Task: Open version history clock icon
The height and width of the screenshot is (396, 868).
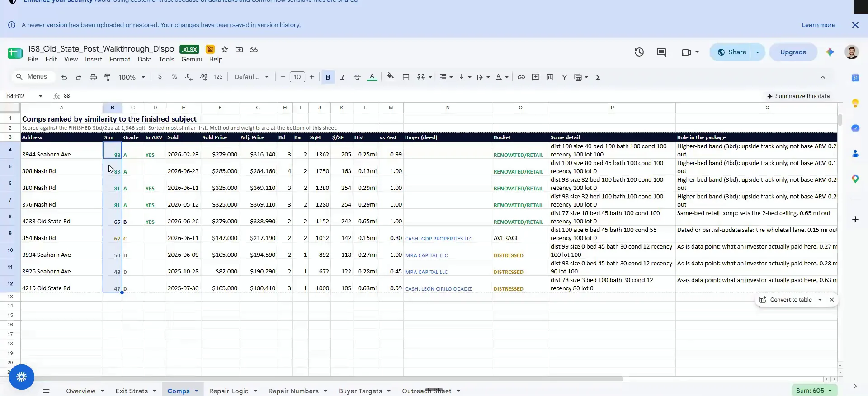Action: point(639,52)
